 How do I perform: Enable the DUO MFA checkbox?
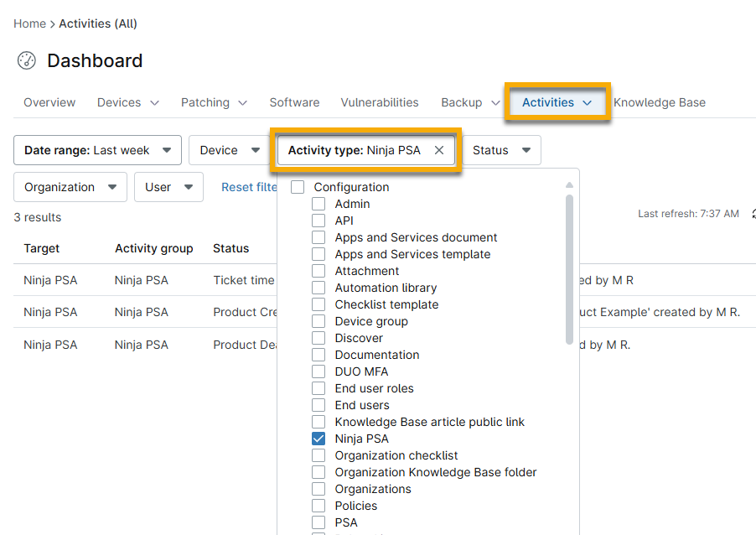[x=318, y=371]
